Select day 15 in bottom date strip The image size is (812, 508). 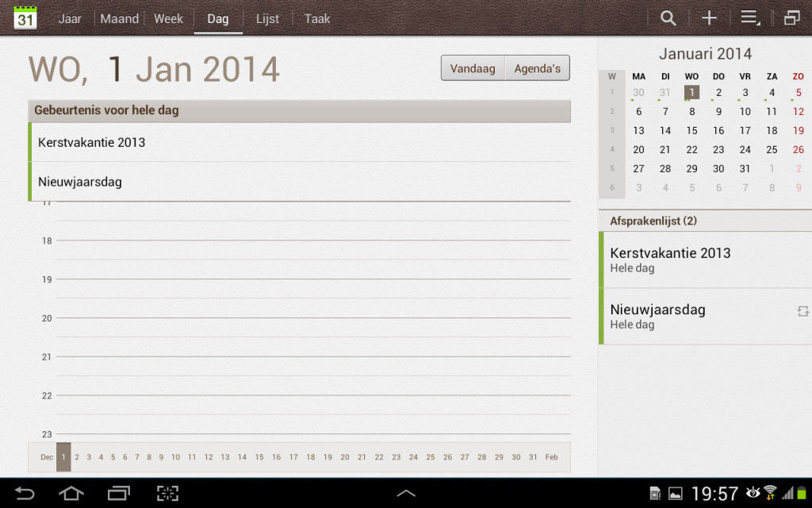point(259,457)
